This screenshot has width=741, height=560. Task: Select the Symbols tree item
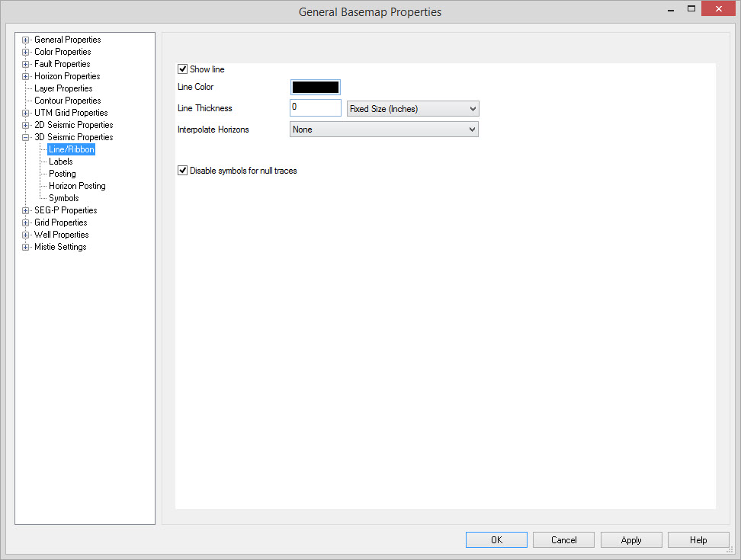pos(64,198)
